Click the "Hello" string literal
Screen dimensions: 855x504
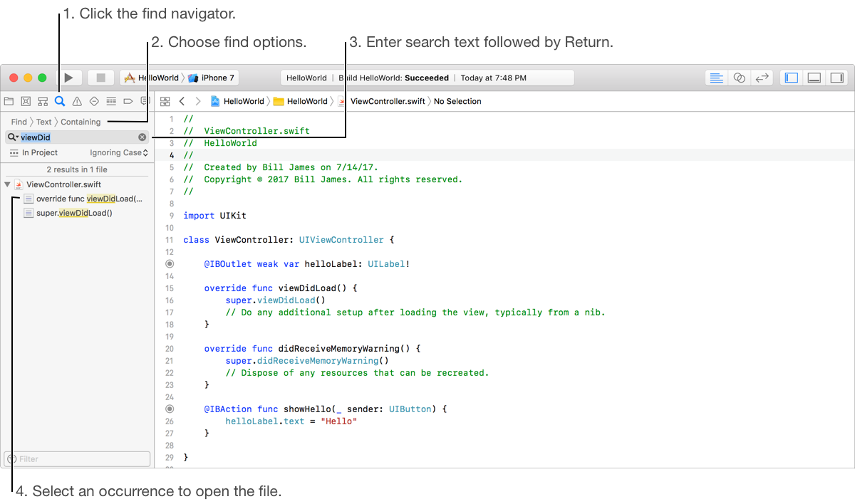tap(338, 421)
